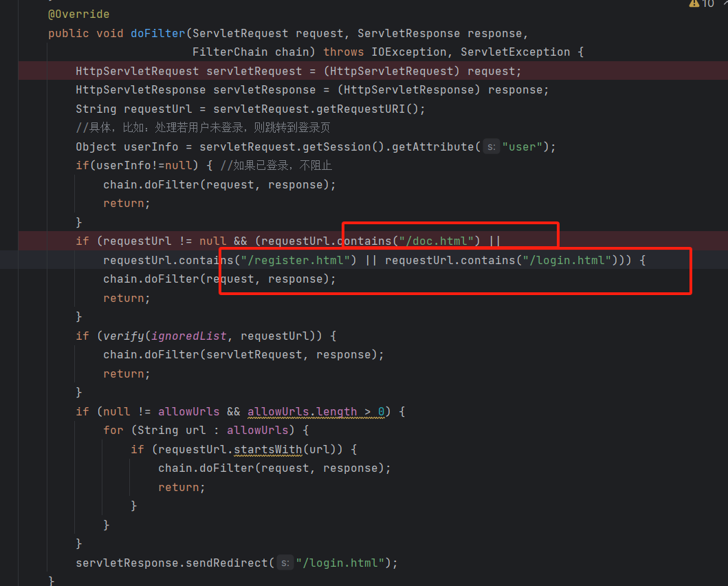Click the (HttpServletResponse) cast expression
The width and height of the screenshot is (728, 586).
coord(409,89)
